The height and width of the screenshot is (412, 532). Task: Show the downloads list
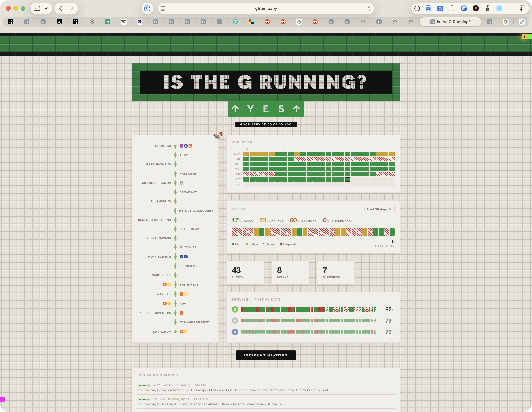417,8
